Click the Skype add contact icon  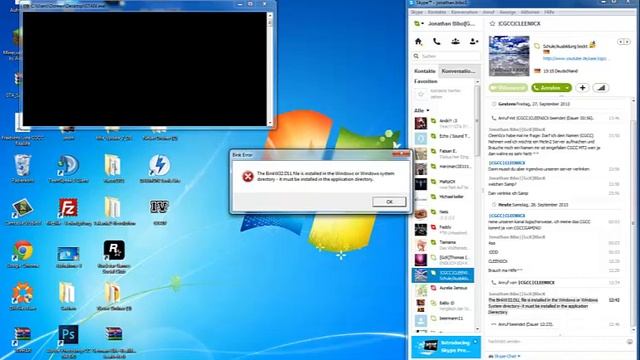click(473, 41)
